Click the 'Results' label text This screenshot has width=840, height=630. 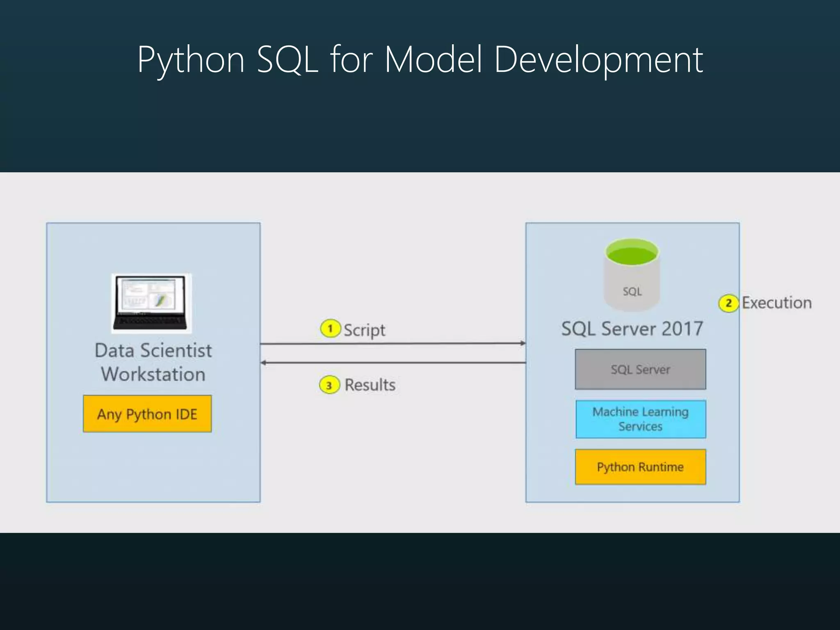coord(370,385)
